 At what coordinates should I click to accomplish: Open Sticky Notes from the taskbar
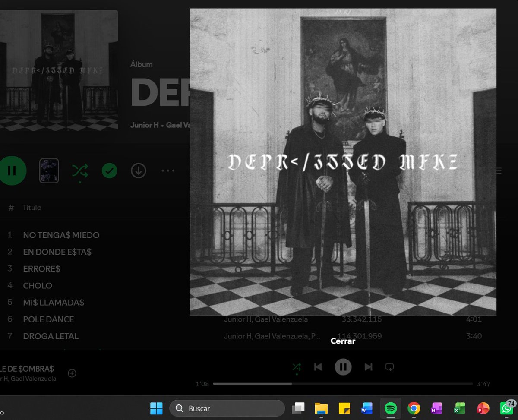click(x=344, y=408)
